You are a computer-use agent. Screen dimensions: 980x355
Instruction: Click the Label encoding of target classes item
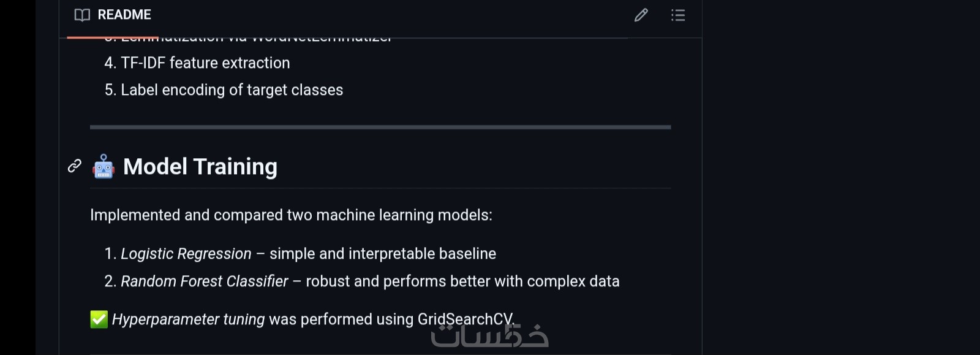pos(232,90)
